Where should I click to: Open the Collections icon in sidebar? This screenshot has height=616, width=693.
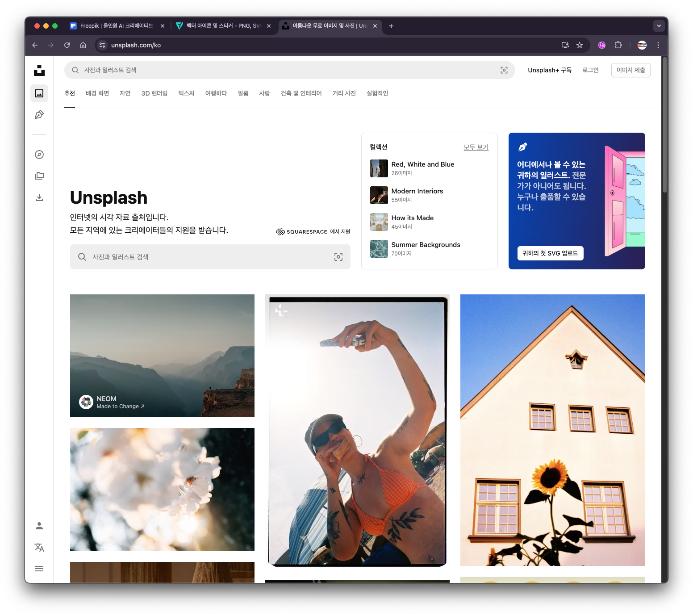(x=39, y=176)
